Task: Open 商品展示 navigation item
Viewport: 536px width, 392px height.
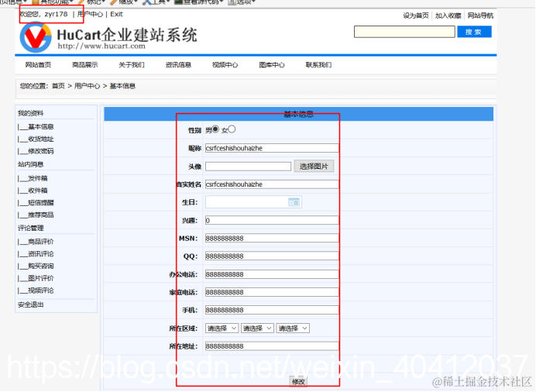Action: 84,65
